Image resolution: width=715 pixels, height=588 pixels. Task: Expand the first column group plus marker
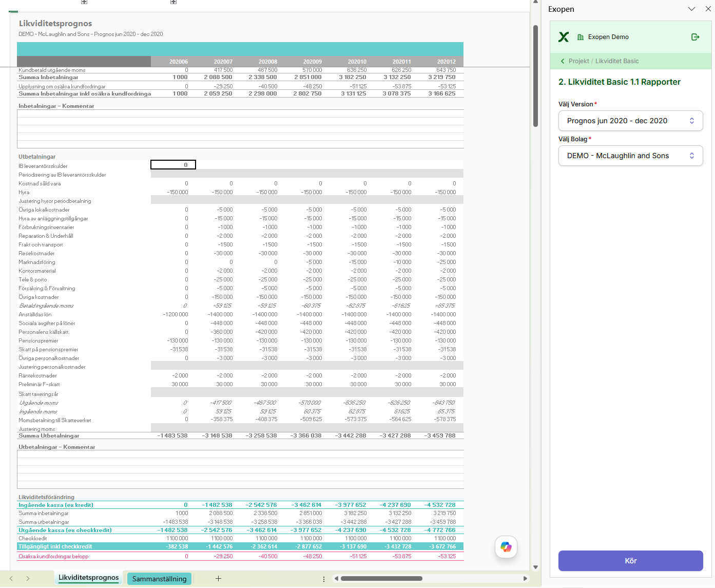84,2
